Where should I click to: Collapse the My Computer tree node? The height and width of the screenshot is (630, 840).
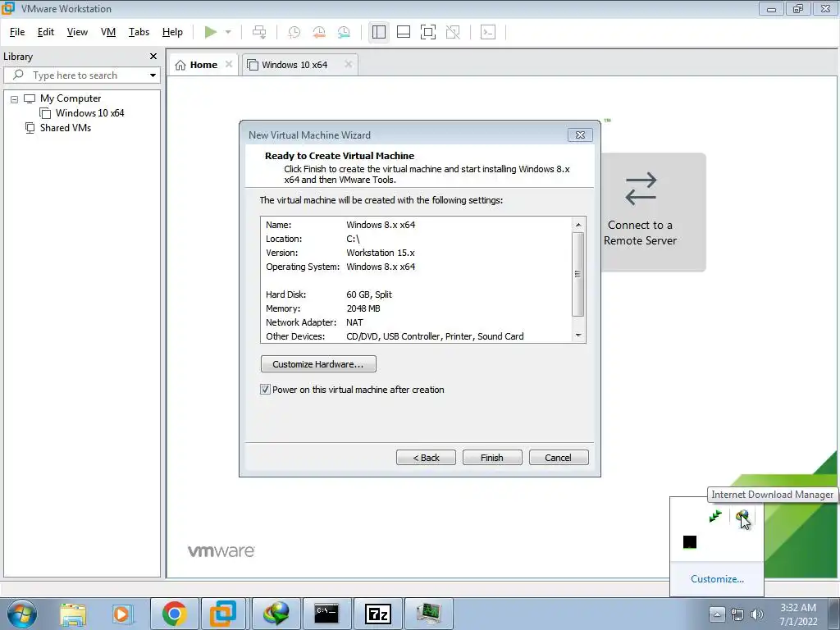tap(15, 99)
